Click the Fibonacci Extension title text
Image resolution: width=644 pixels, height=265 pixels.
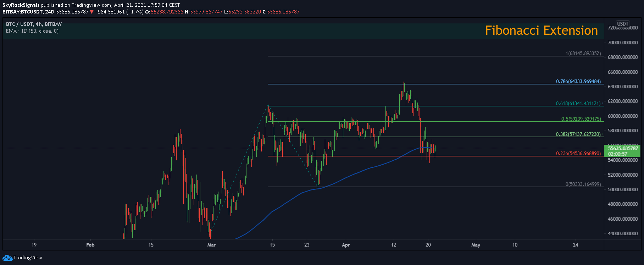541,31
